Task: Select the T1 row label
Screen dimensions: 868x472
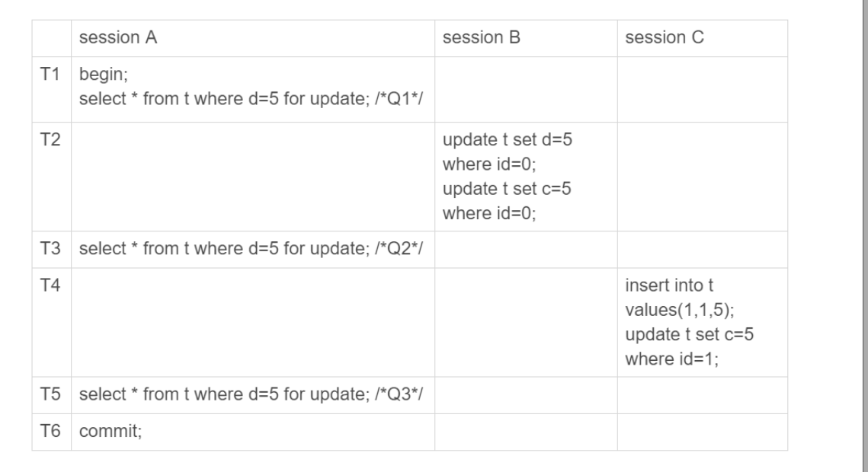Action: pos(50,76)
